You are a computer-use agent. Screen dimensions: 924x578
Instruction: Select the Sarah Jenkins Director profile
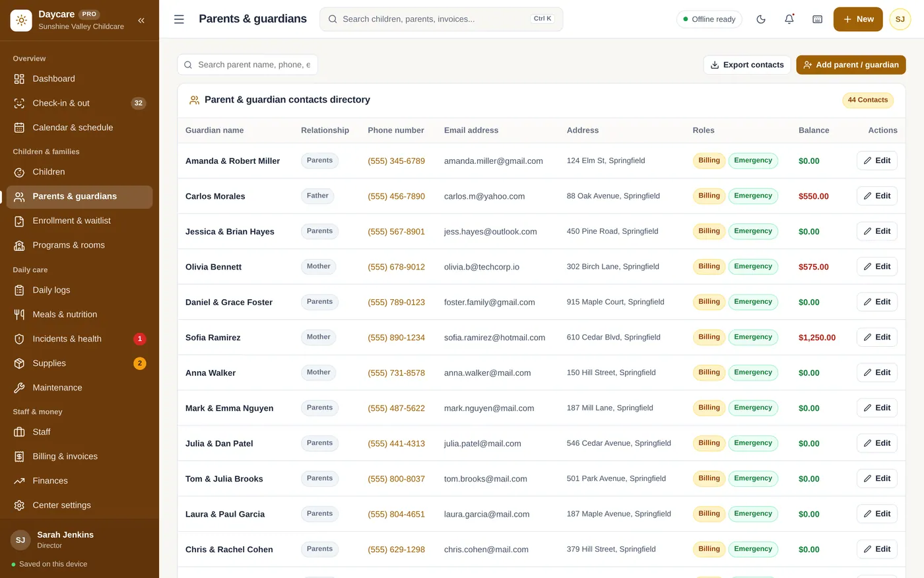pos(79,540)
